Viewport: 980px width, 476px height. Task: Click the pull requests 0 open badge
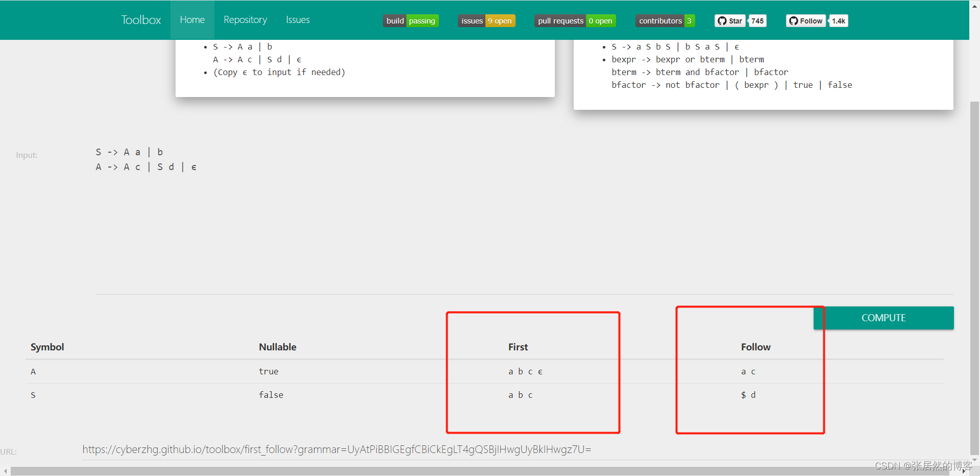click(575, 21)
